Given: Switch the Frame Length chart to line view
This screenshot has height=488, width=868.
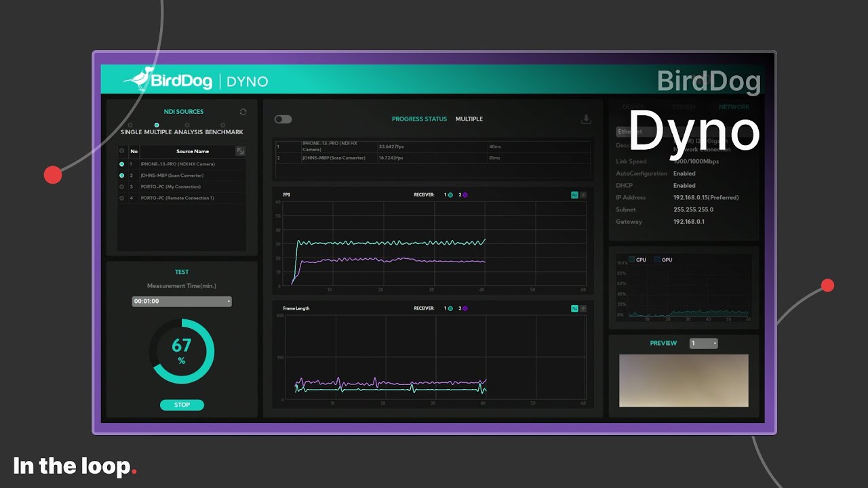Looking at the screenshot, I should pos(575,308).
